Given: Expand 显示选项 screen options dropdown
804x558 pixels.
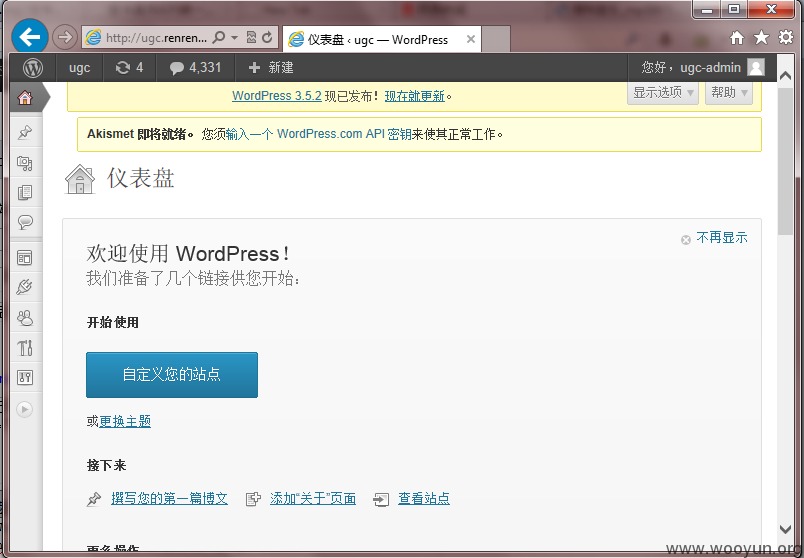Looking at the screenshot, I should click(x=662, y=93).
